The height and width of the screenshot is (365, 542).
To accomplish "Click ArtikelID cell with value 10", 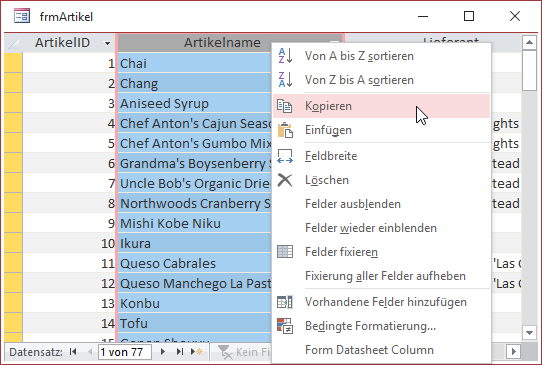I will tap(69, 243).
